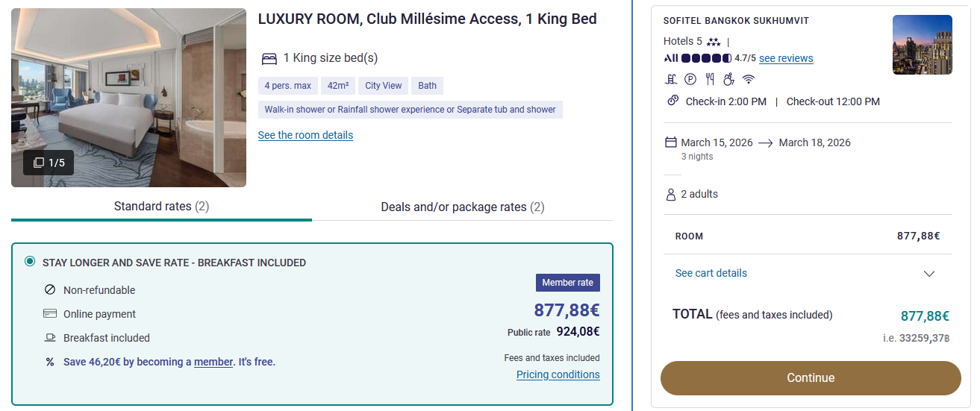Click the Wi-Fi amenity icon
The height and width of the screenshot is (411, 980).
point(749,79)
